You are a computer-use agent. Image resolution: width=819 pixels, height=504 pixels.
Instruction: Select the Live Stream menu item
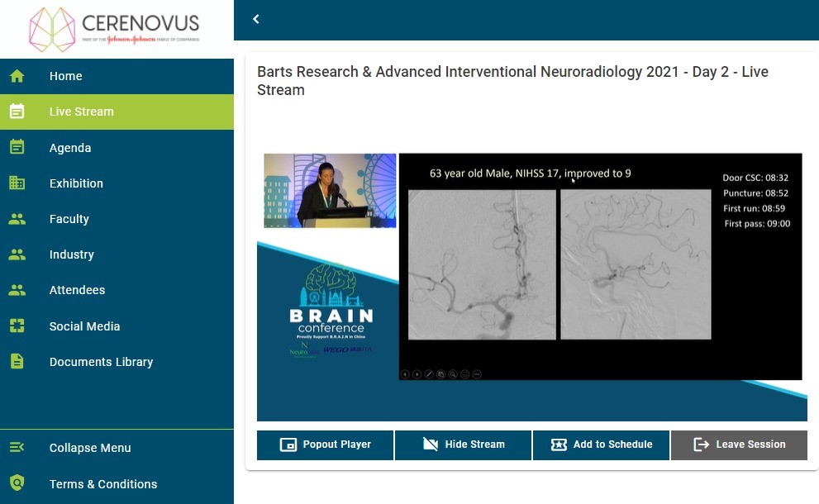[x=117, y=112]
